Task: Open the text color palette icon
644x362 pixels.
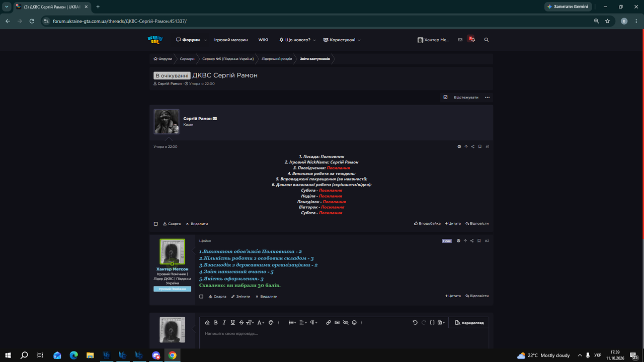Action: [x=271, y=322]
